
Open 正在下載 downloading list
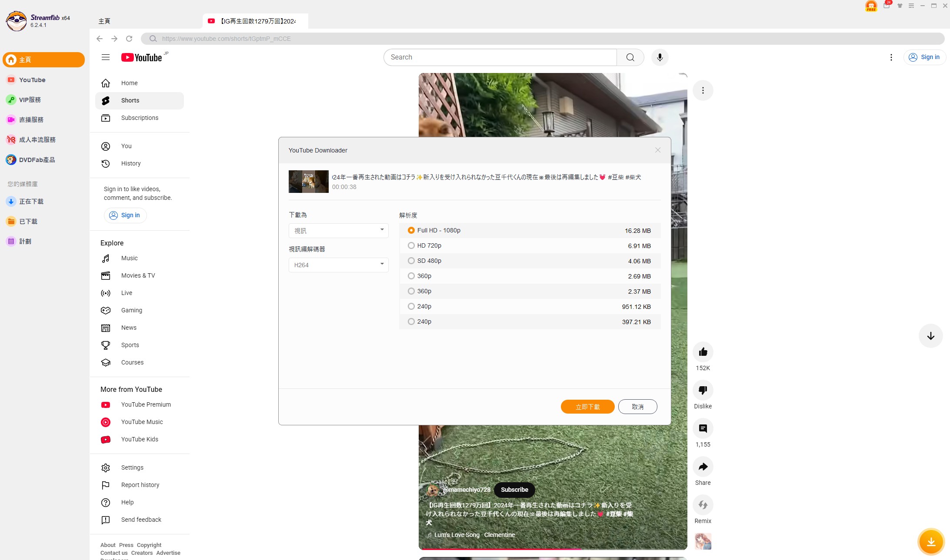coord(43,202)
